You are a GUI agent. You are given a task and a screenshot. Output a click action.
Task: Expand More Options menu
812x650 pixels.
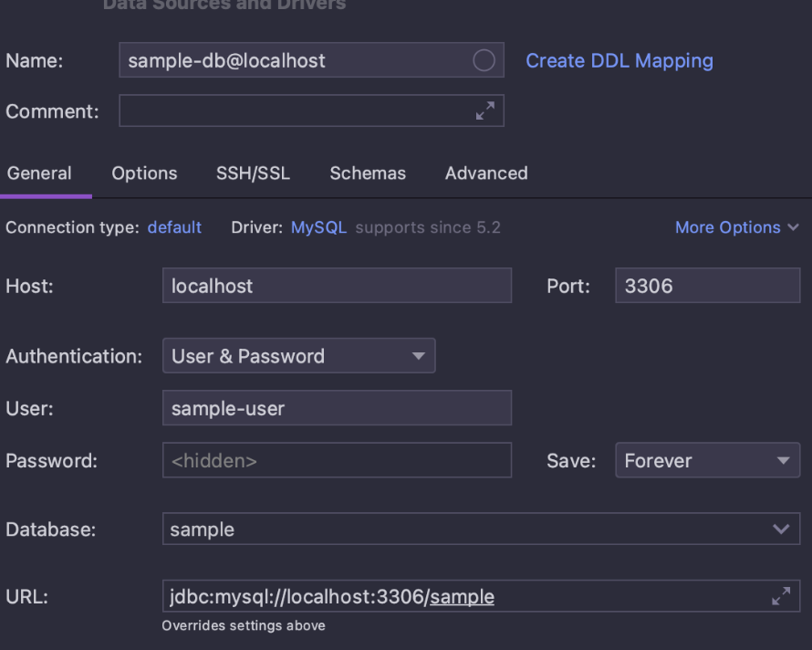pyautogui.click(x=737, y=227)
